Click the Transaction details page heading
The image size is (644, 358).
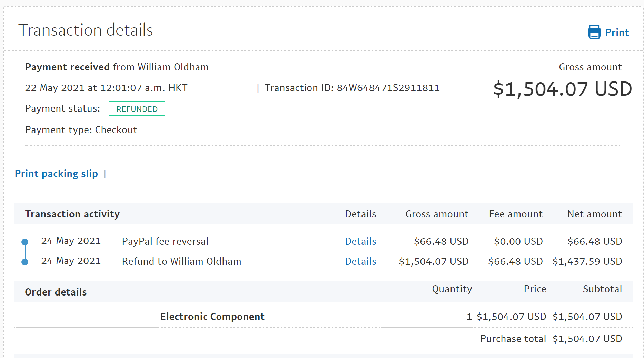pos(86,30)
